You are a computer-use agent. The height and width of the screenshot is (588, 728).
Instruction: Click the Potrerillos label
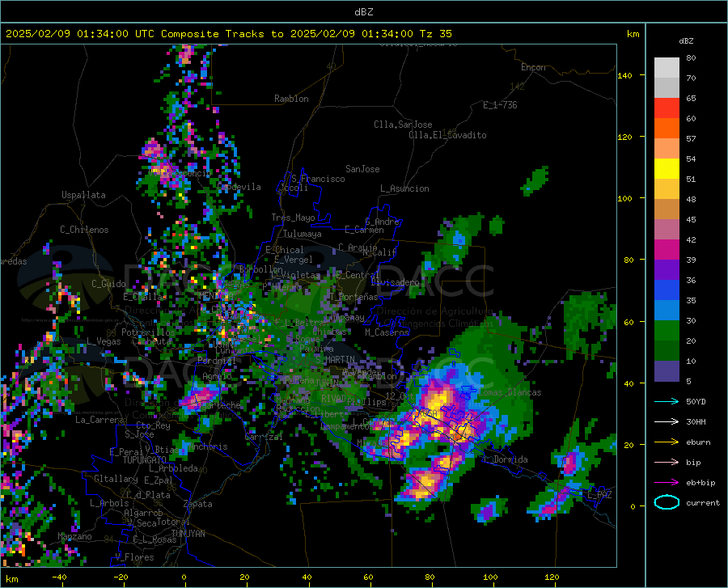coord(148,332)
